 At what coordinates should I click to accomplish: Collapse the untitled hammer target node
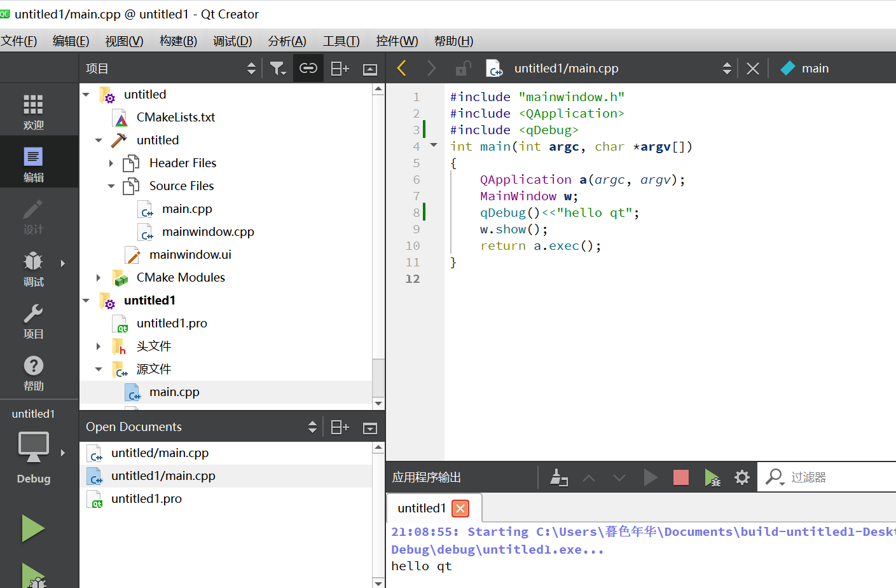point(99,140)
